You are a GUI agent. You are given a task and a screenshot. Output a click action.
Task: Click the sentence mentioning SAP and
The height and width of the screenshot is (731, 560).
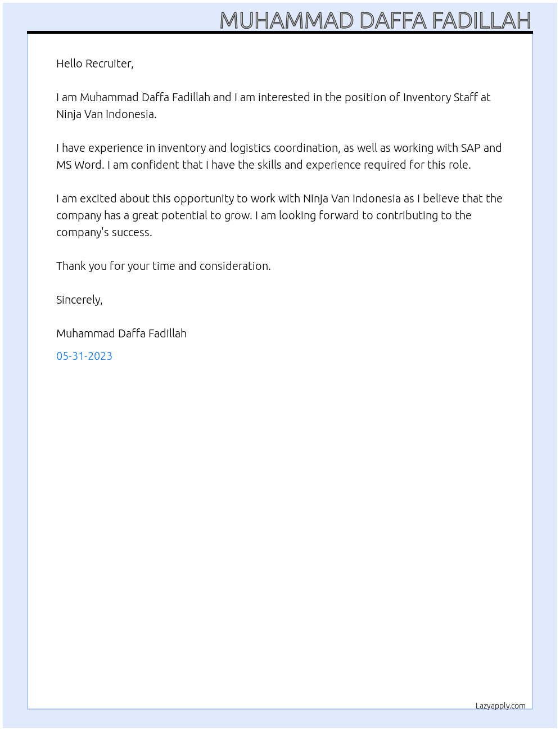(x=279, y=148)
